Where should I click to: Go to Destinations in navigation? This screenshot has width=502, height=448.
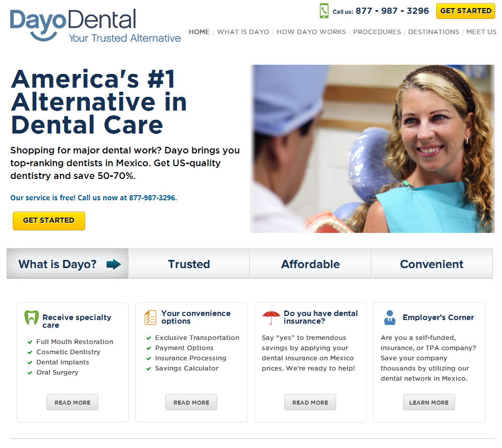click(x=434, y=32)
